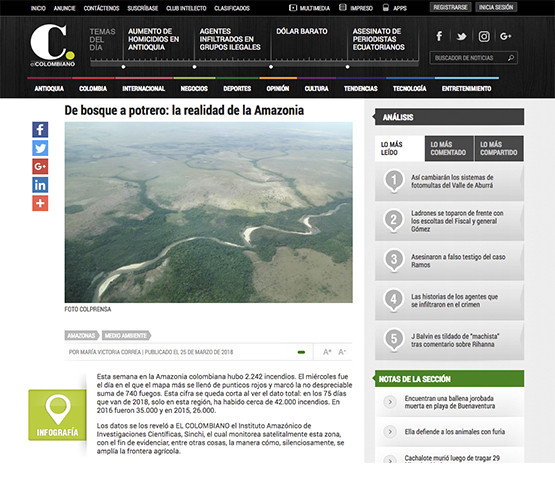Expand the ballena jorobada note arrow
Screen dimensions: 555x485
390,402
